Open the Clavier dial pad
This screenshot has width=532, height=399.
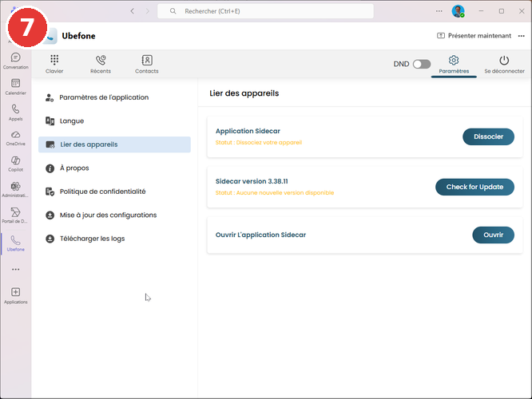[x=54, y=64]
